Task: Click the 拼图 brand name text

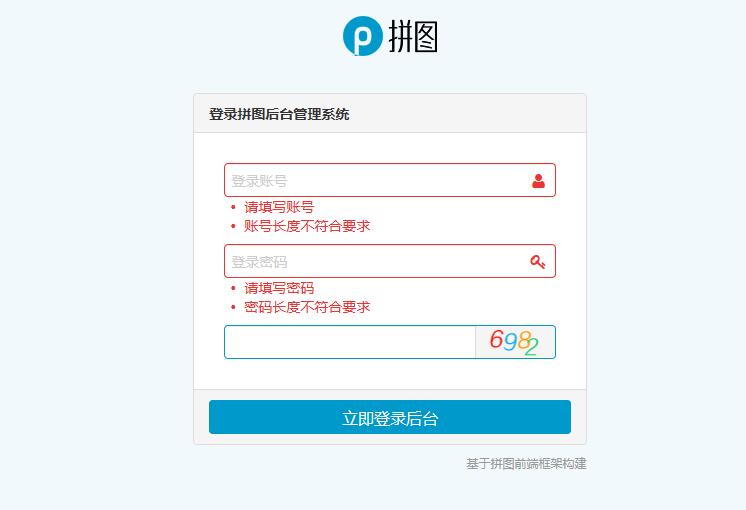Action: click(413, 37)
